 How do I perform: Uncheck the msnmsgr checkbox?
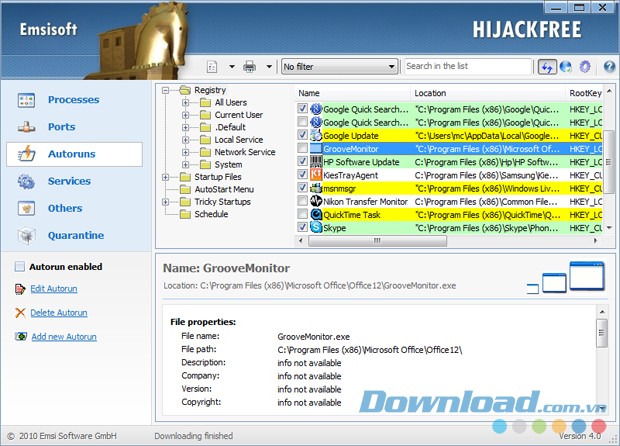[x=302, y=187]
